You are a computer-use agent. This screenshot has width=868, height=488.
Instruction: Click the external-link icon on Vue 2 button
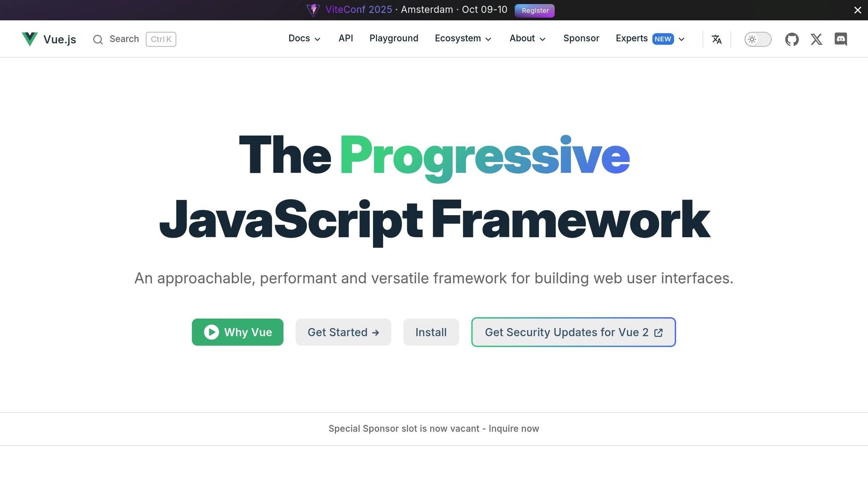[x=658, y=333]
